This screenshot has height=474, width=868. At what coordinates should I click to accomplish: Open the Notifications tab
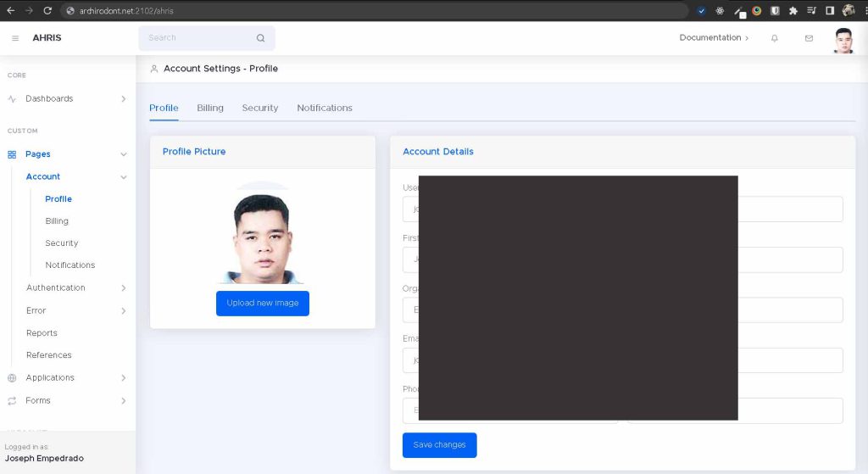325,108
